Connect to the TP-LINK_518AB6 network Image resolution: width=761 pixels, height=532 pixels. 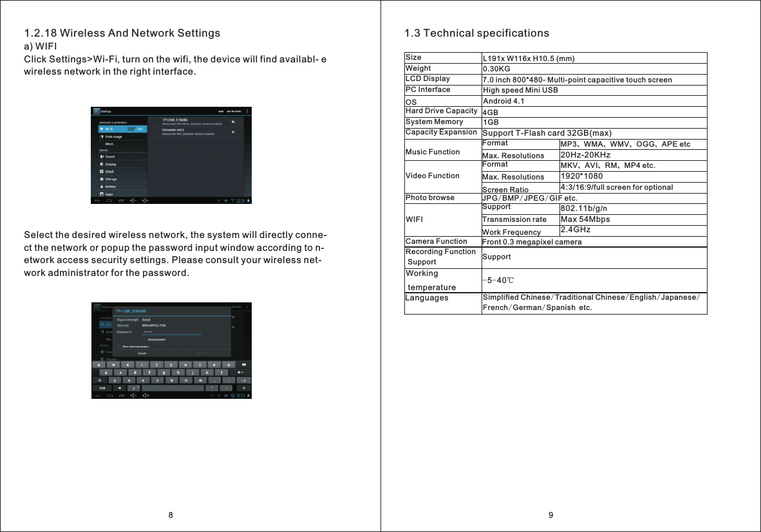click(175, 122)
